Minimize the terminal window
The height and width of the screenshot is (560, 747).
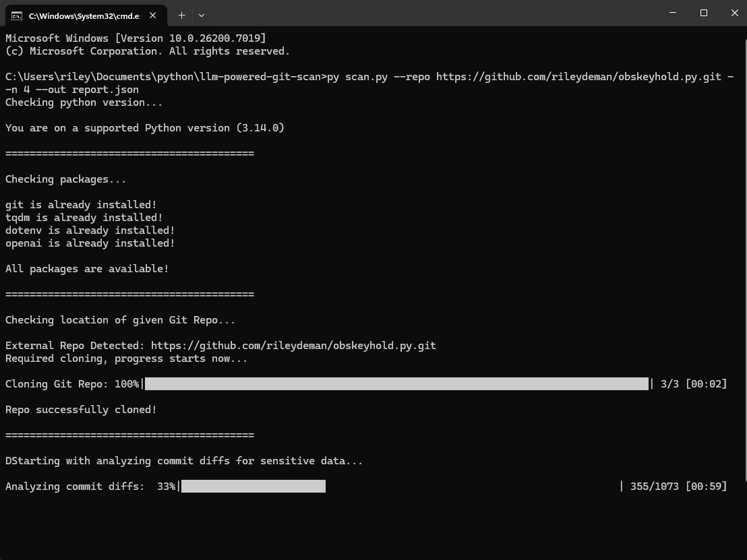point(673,13)
